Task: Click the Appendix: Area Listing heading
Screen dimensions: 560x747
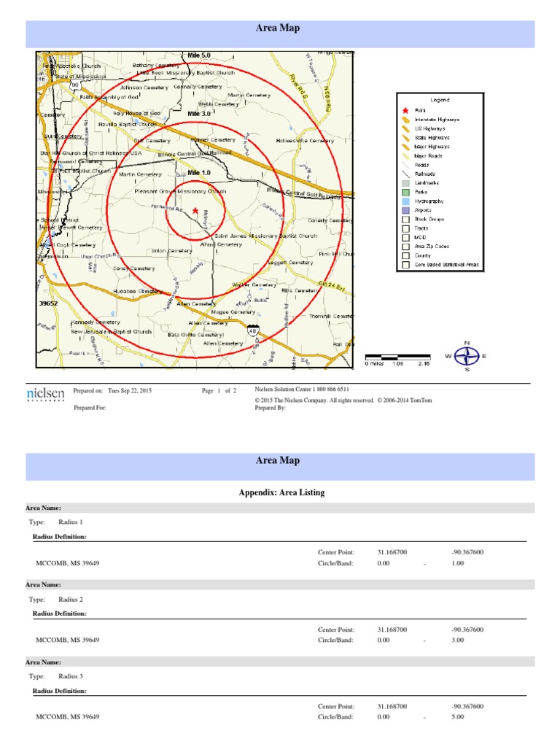Action: tap(281, 492)
